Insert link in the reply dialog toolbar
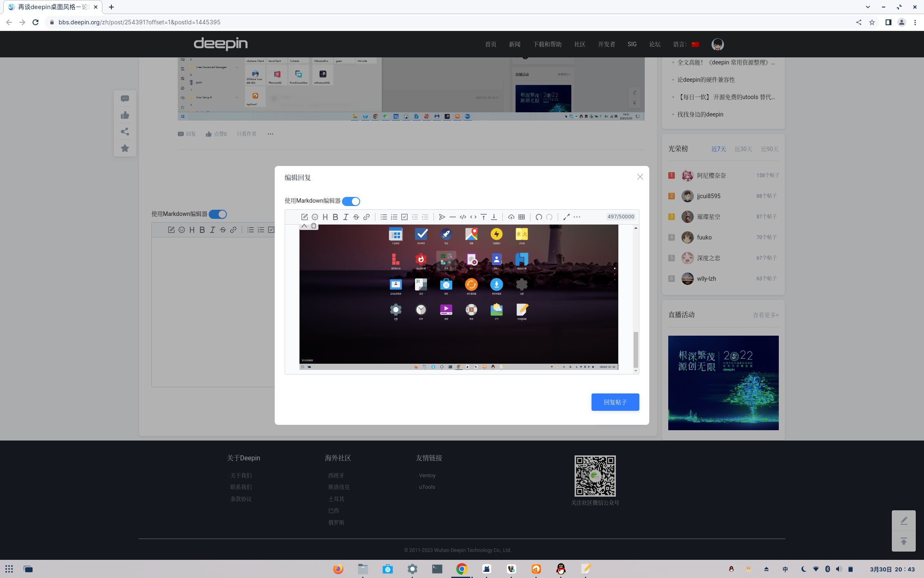 click(x=366, y=217)
